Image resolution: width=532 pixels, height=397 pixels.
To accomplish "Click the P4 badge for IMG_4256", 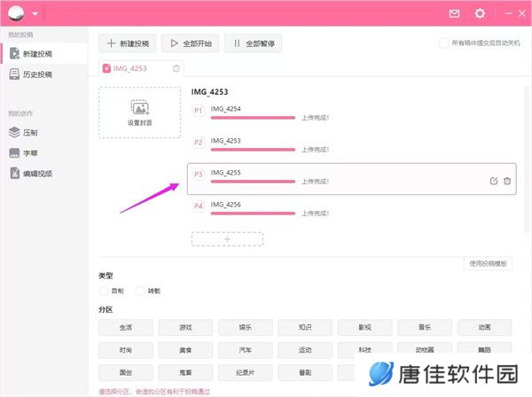I will (198, 206).
